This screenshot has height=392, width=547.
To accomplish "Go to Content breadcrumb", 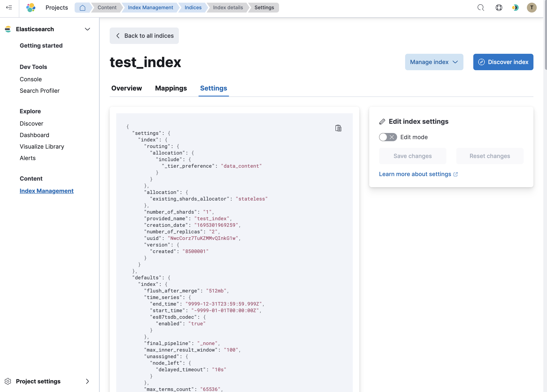I will pos(107,7).
